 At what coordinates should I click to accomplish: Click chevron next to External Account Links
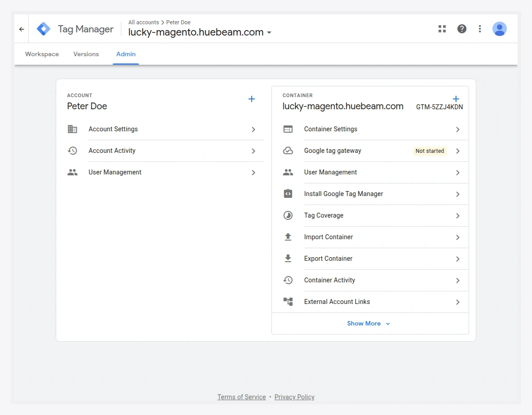pos(458,302)
